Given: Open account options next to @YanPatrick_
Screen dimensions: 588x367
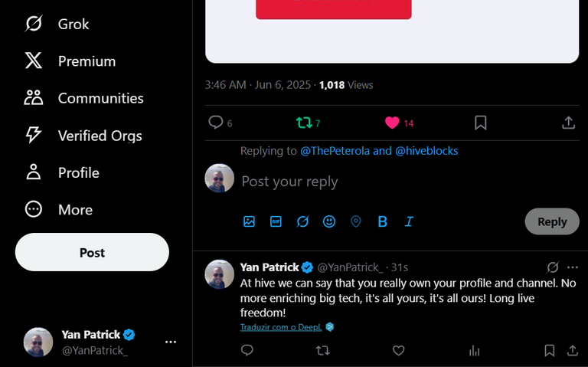Looking at the screenshot, I should pyautogui.click(x=171, y=342).
